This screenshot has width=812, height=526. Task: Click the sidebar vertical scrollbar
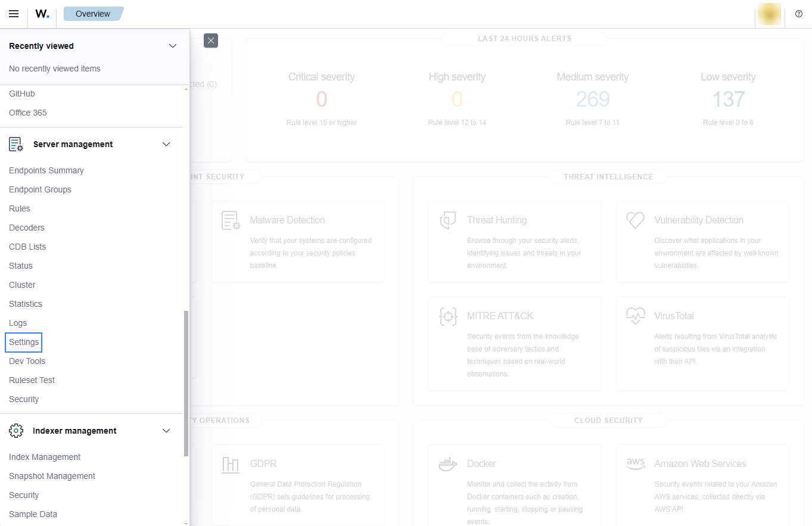[x=186, y=381]
